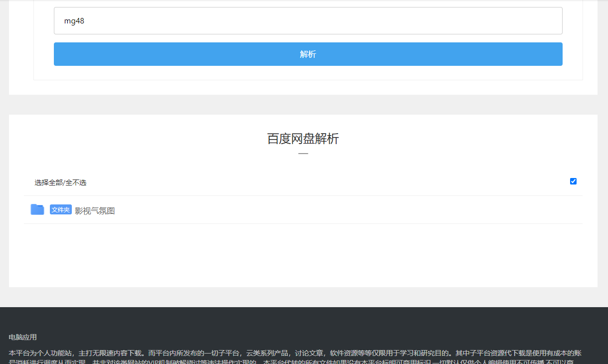Click the blue 解析 button
Viewport: 608px width, 364px height.
[x=308, y=54]
